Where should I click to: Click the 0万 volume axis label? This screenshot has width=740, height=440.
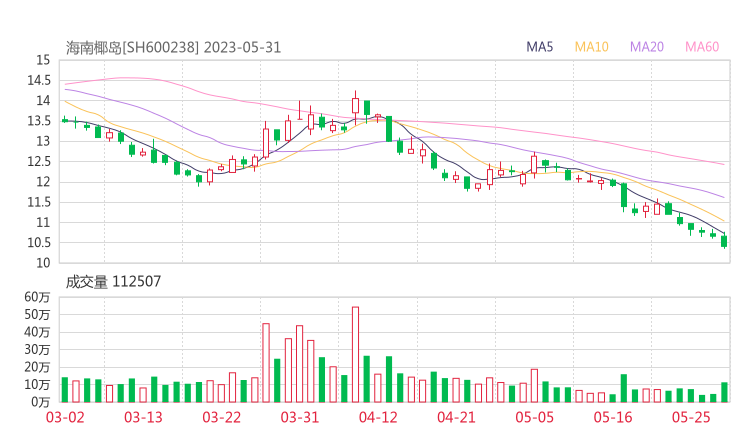[x=41, y=402]
